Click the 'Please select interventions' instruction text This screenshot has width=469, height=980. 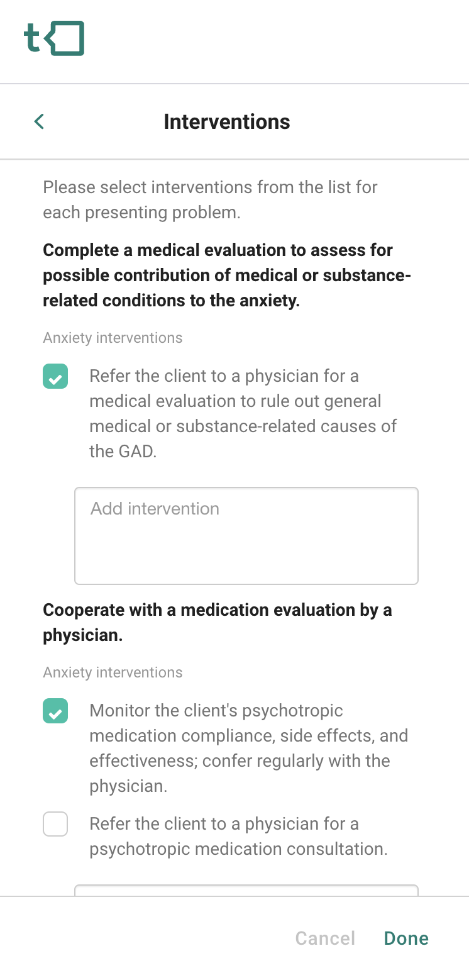coord(210,199)
